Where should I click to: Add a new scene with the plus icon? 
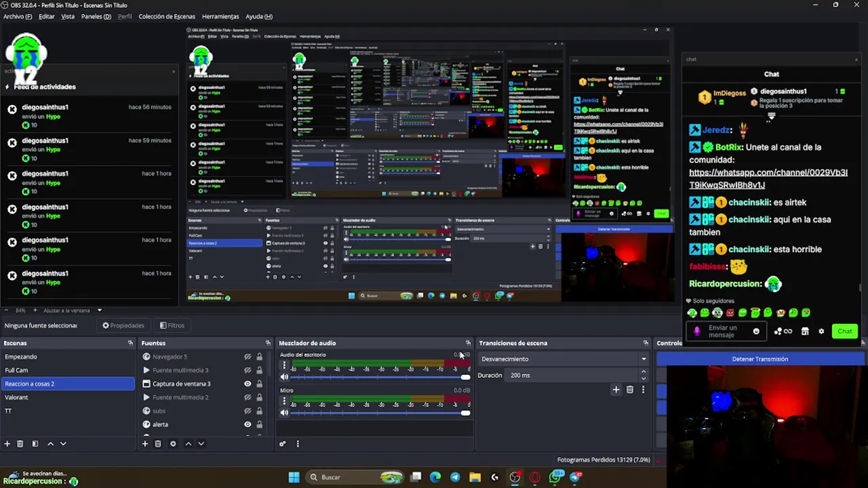click(x=7, y=444)
